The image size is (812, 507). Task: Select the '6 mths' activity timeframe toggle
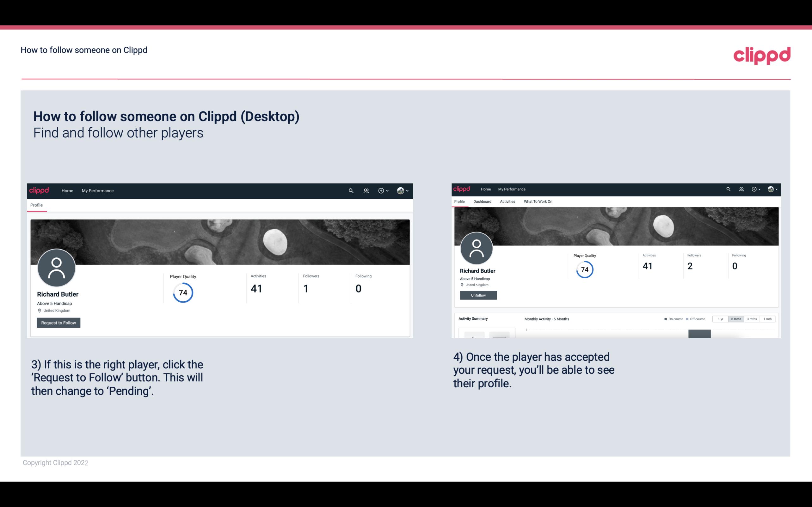coord(737,319)
